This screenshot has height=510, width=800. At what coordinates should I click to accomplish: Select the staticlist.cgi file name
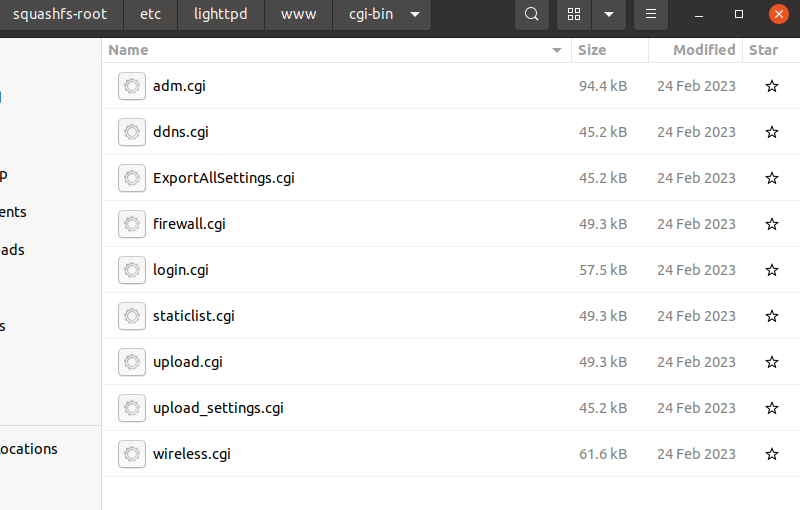tap(194, 316)
